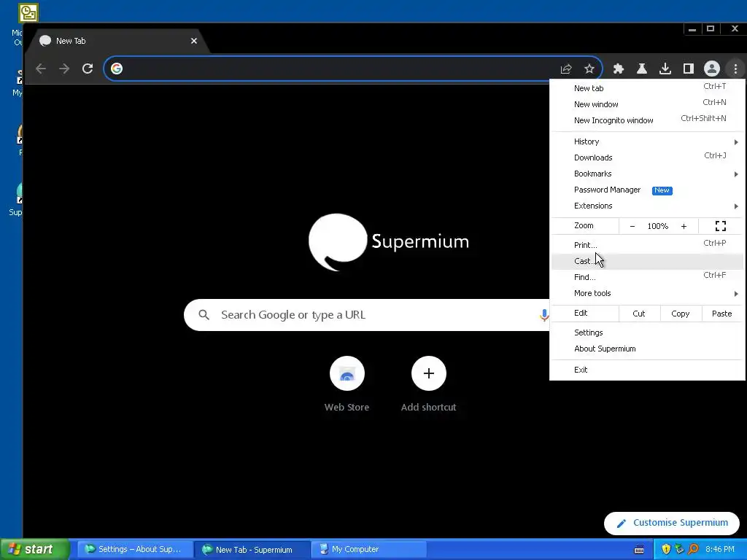Open the profile avatar icon
The image size is (747, 560).
[712, 69]
